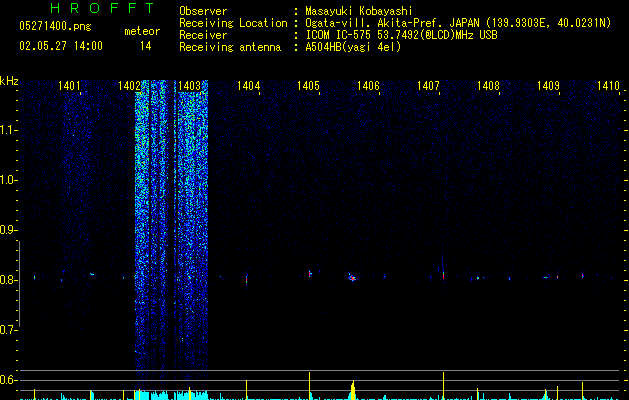Select the Ogata-vill. Akita-Pref. JAPAN location text
This screenshot has height=400, width=629.
[x=458, y=23]
